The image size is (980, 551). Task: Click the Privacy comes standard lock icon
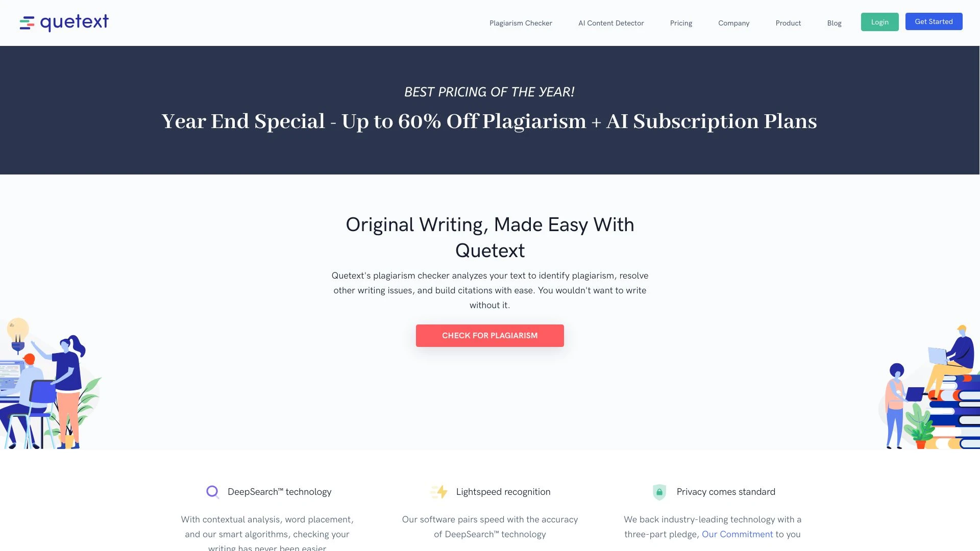tap(660, 491)
